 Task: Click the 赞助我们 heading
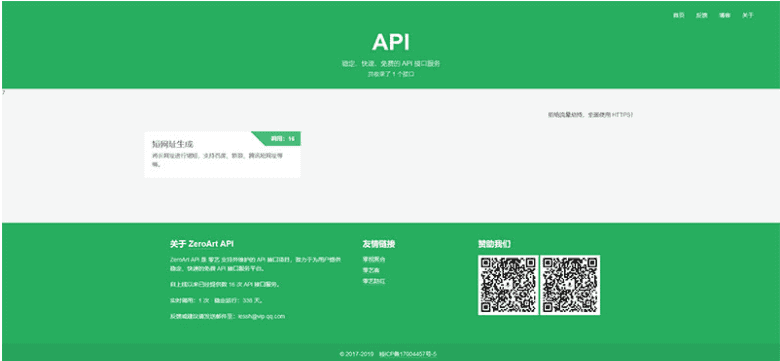click(494, 244)
